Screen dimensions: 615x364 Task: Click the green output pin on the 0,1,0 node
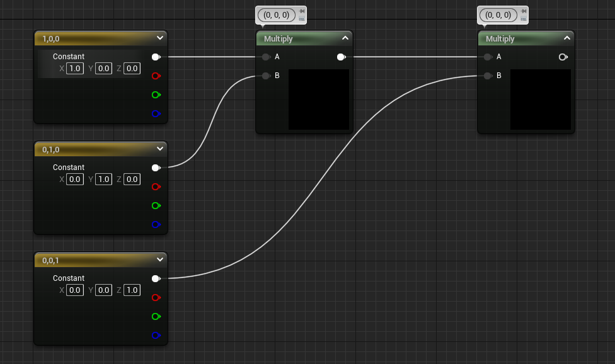[156, 205]
